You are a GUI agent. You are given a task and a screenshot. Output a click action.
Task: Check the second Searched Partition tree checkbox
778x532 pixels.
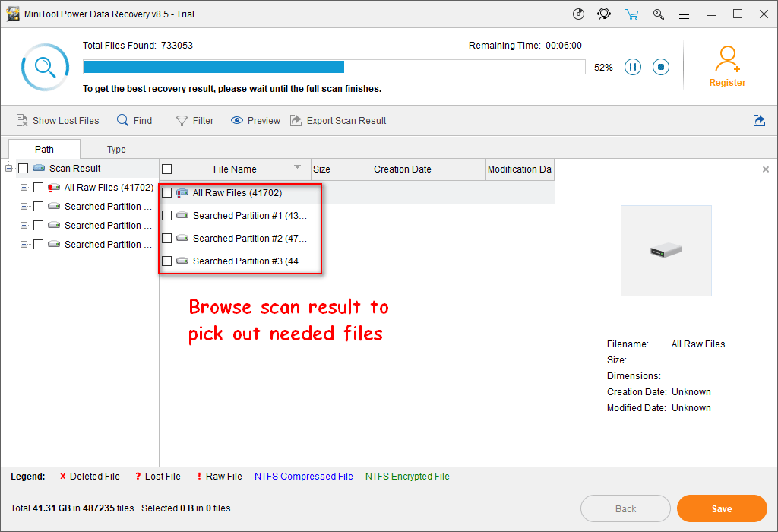pyautogui.click(x=38, y=225)
